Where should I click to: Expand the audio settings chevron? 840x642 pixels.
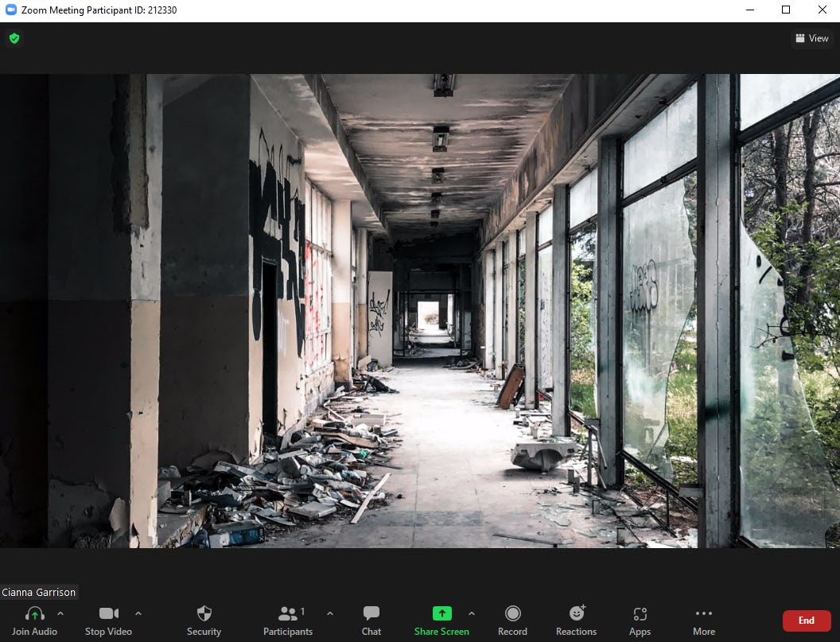(x=60, y=613)
